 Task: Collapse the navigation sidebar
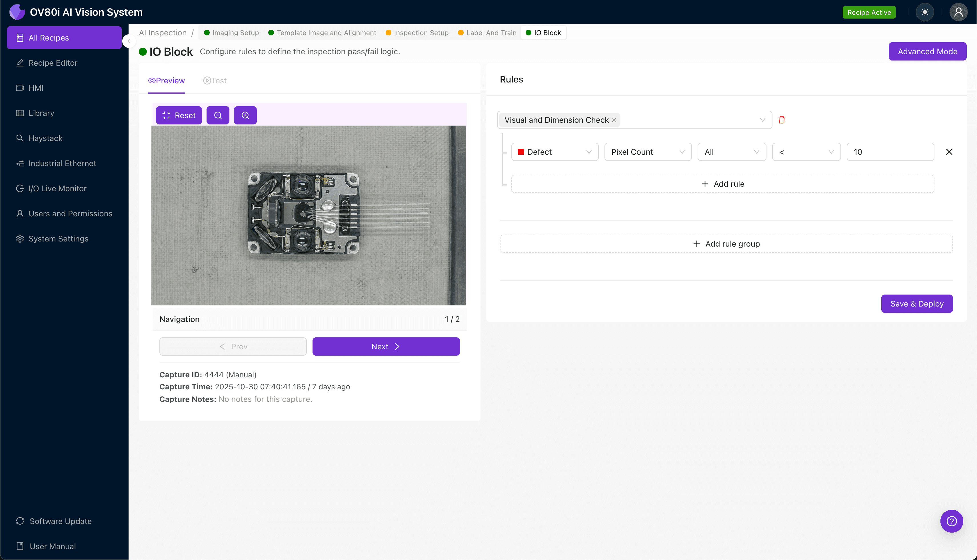(x=129, y=41)
